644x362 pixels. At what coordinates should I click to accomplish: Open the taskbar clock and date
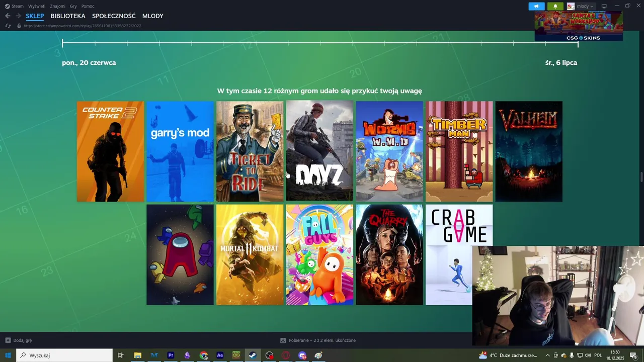click(x=615, y=355)
